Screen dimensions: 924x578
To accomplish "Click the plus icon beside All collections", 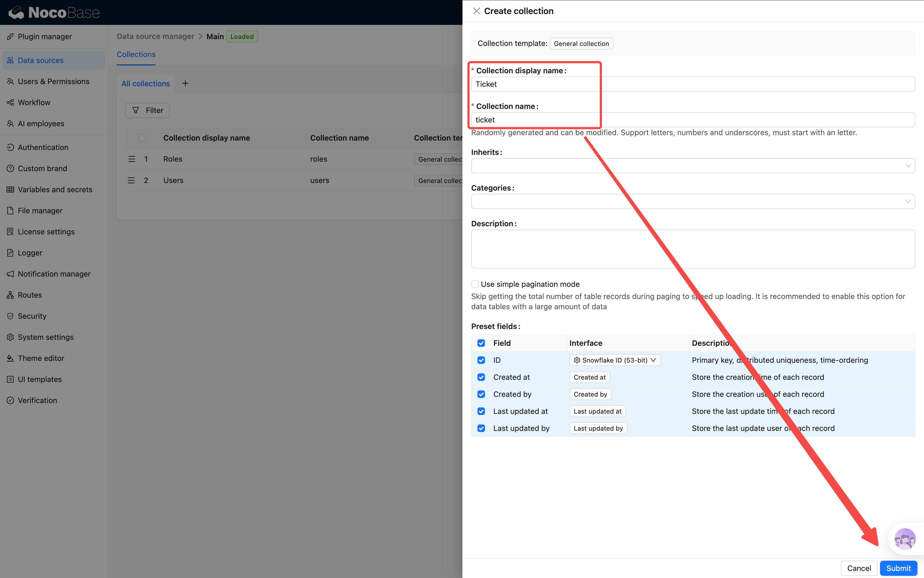I will click(x=185, y=83).
